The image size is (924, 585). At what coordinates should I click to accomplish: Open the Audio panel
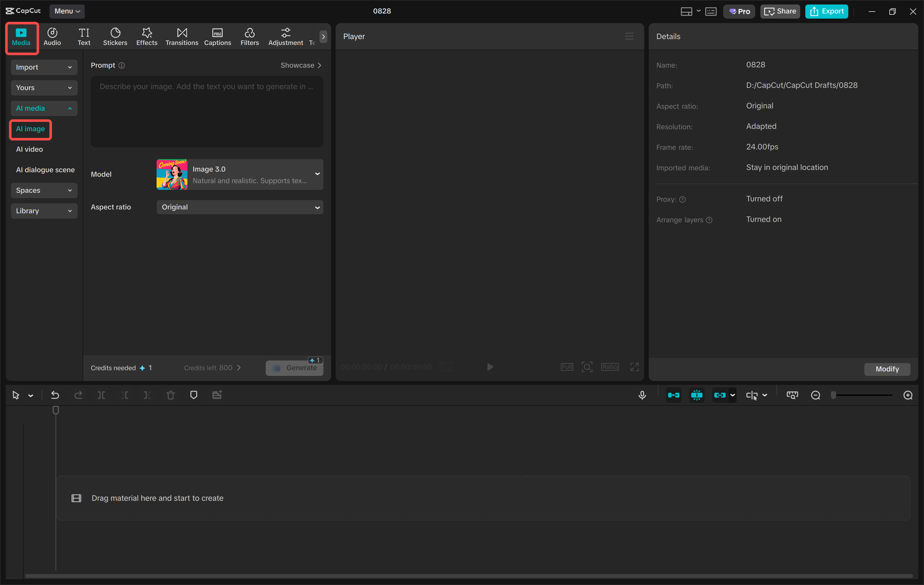(52, 37)
